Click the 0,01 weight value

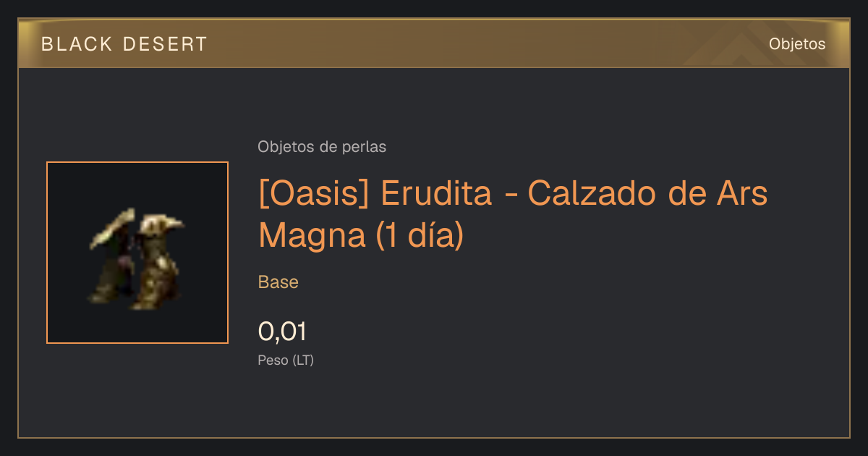pos(282,332)
